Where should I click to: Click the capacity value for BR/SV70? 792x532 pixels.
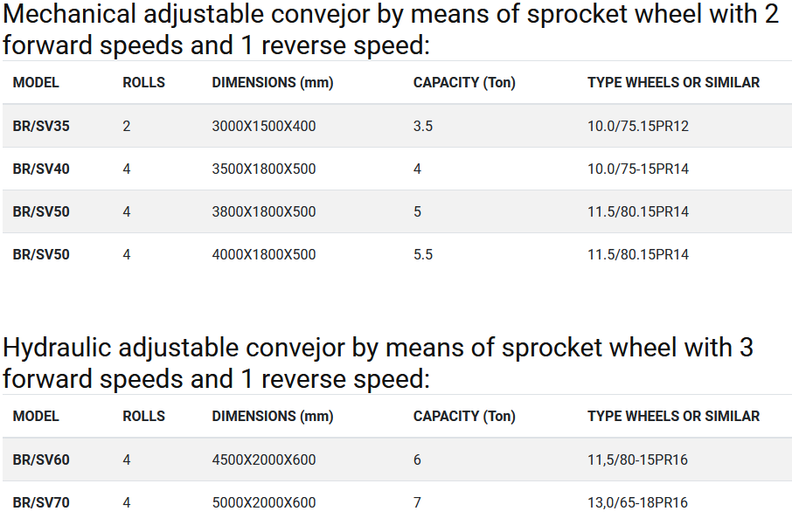(x=417, y=502)
